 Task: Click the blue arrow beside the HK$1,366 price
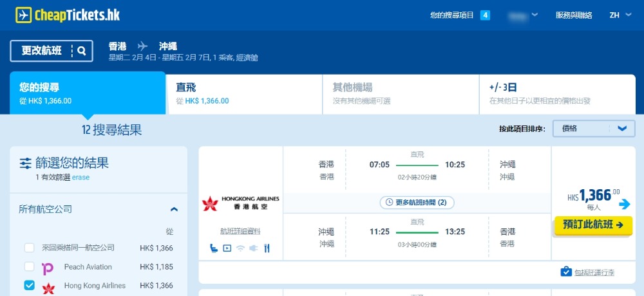point(624,204)
